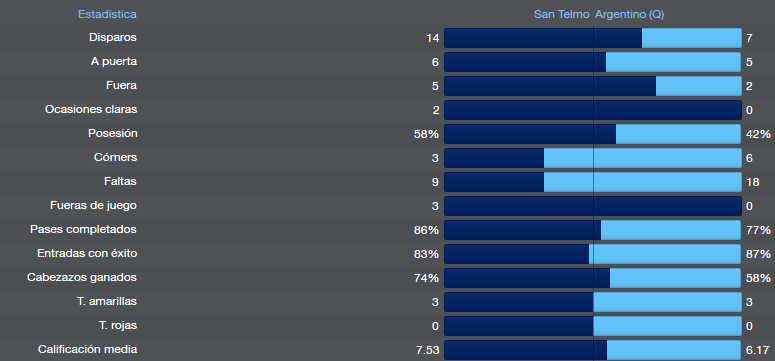Select the Disparos statistic row label
775x361 pixels.
pyautogui.click(x=113, y=38)
